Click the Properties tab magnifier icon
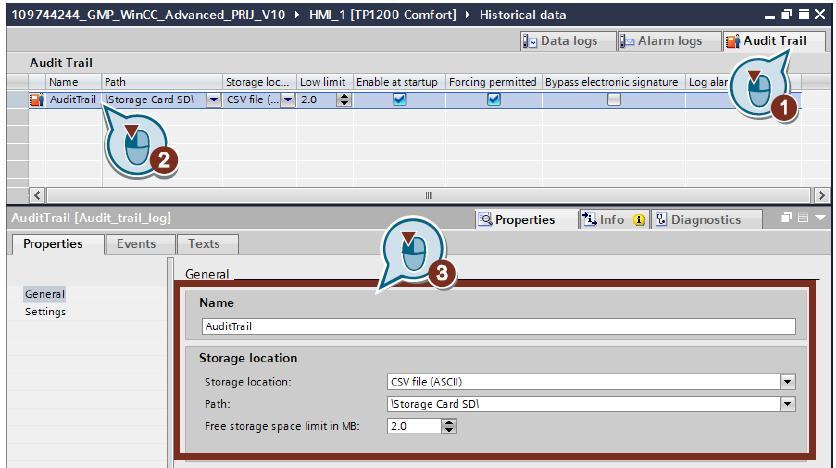This screenshot has width=836, height=468. coord(485,219)
